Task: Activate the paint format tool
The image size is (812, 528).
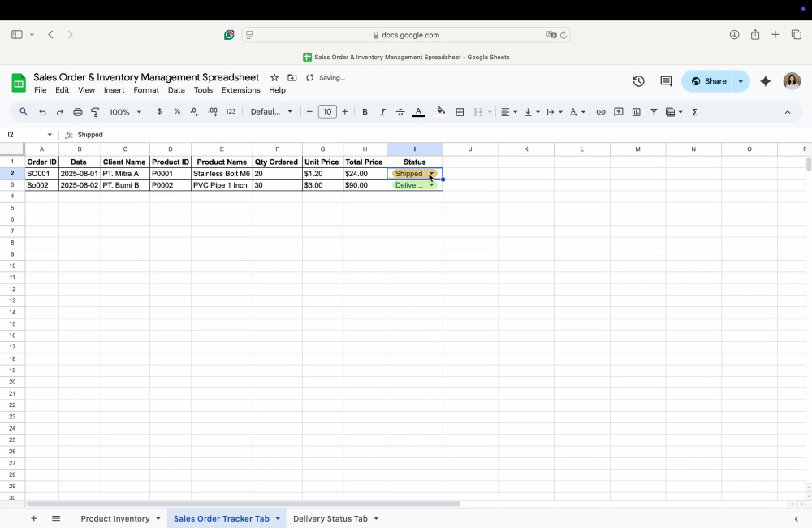Action: tap(95, 112)
